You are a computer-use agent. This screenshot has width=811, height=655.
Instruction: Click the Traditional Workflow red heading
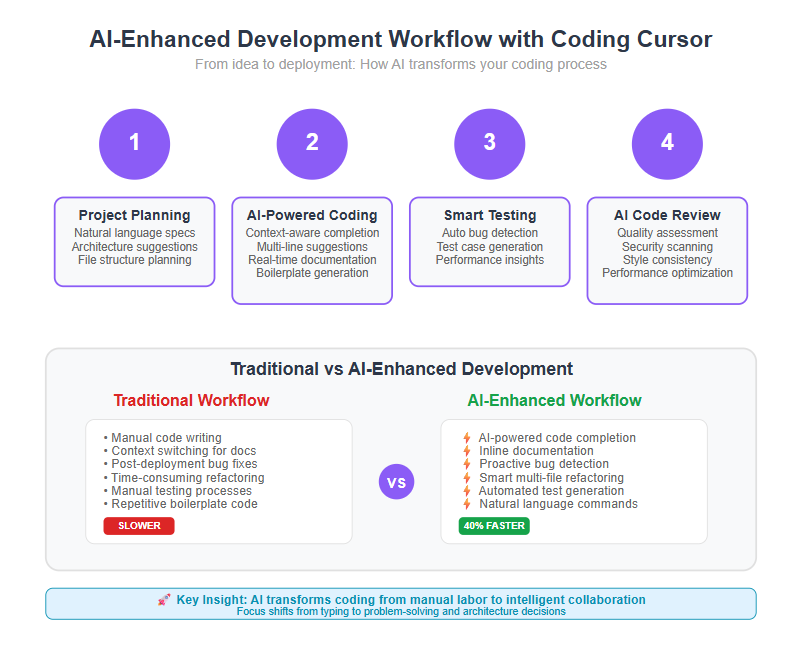tap(191, 400)
